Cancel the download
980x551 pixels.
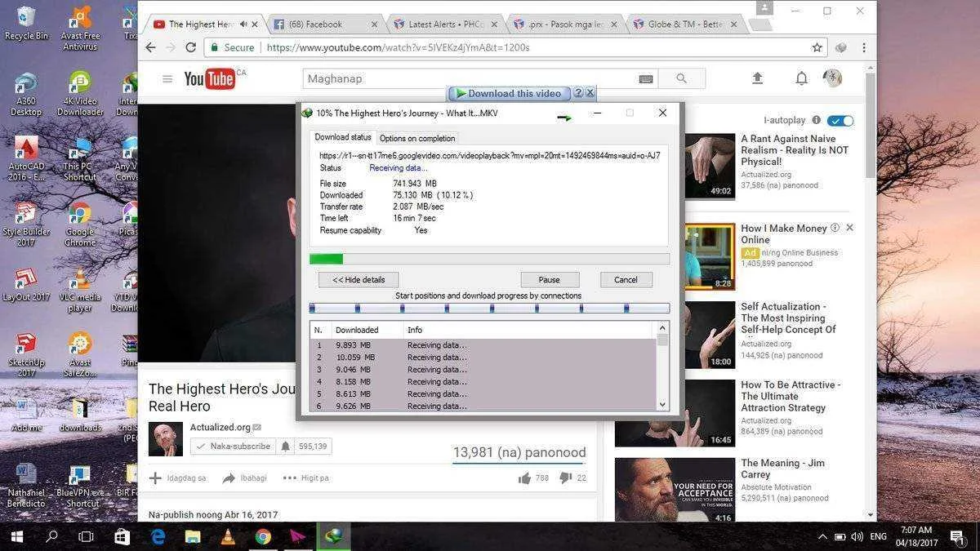coord(626,279)
